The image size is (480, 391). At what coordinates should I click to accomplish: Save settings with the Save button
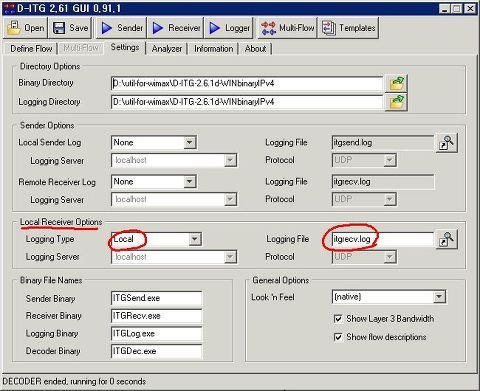click(70, 28)
